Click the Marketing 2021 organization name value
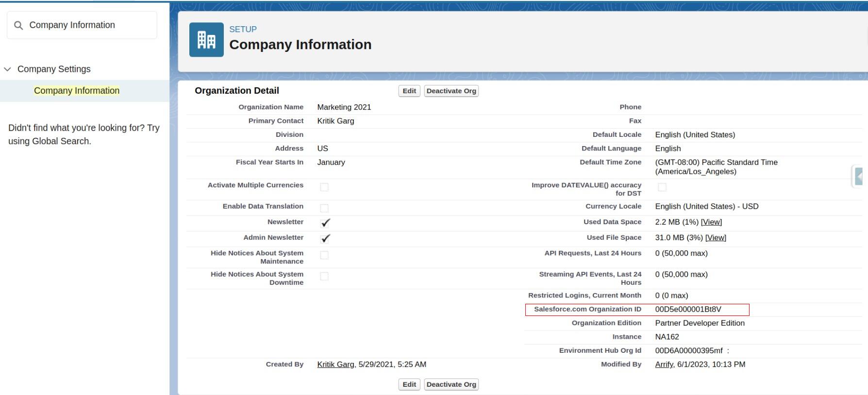This screenshot has height=395, width=868. click(x=344, y=107)
